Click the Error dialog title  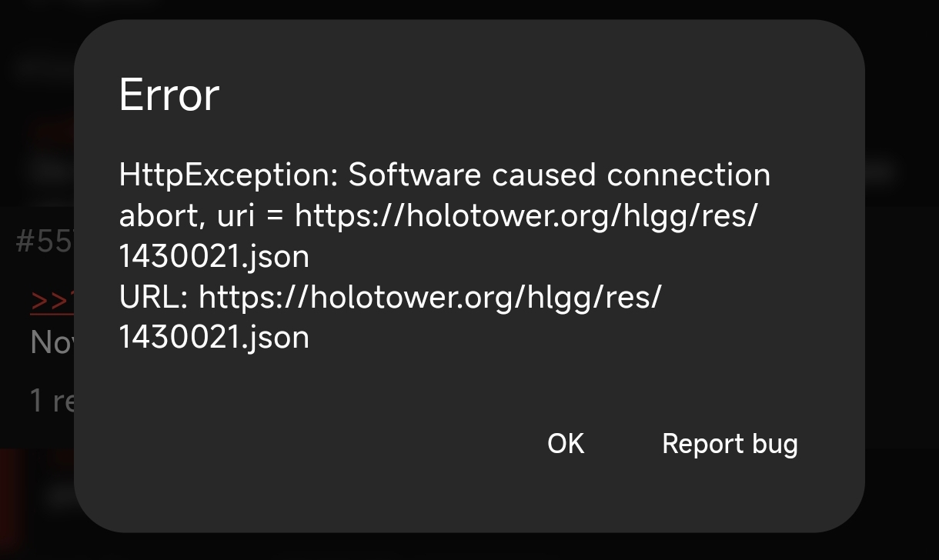169,95
